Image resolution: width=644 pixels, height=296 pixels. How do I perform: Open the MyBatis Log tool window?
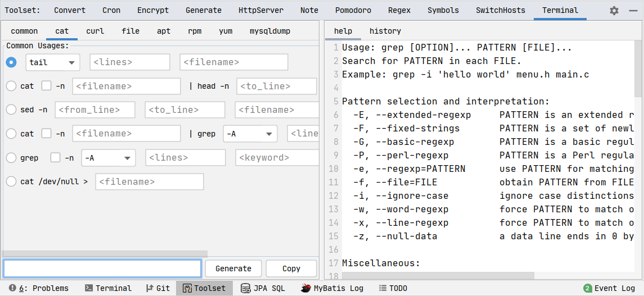click(x=332, y=288)
